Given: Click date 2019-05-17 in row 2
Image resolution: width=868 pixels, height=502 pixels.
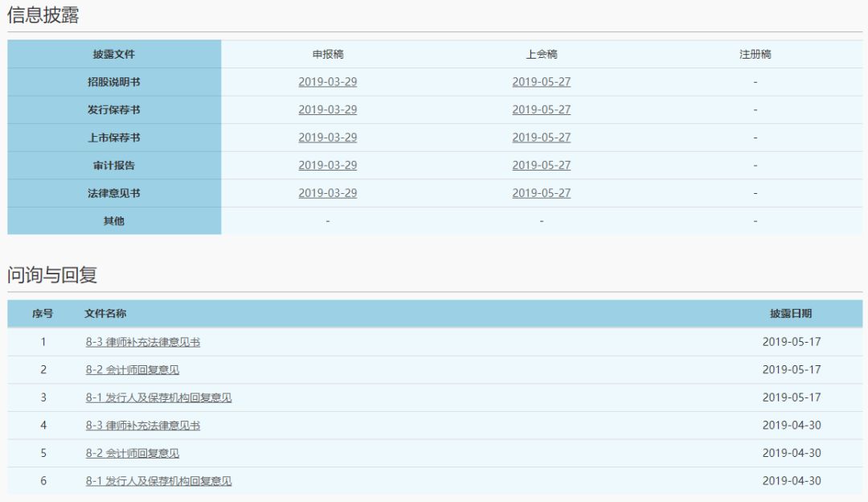Looking at the screenshot, I should coord(792,369).
